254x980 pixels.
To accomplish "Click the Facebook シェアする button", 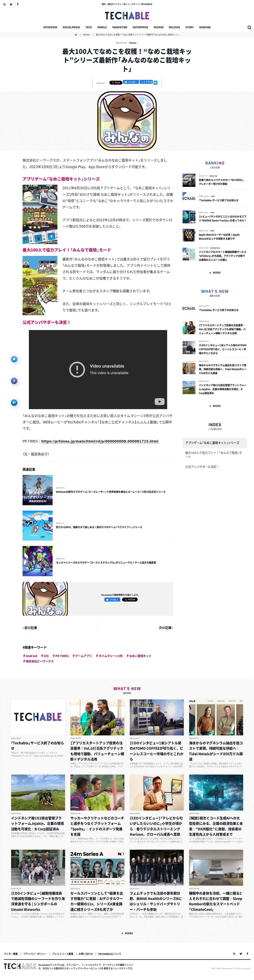I will click(x=146, y=82).
